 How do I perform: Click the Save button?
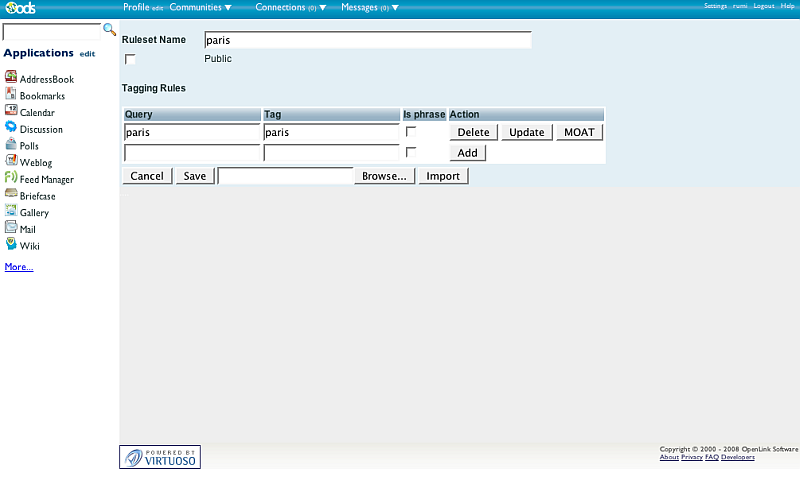click(x=195, y=176)
